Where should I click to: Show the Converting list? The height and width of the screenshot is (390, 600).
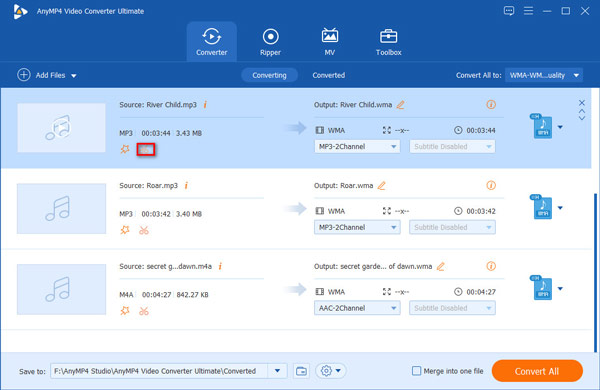click(269, 75)
